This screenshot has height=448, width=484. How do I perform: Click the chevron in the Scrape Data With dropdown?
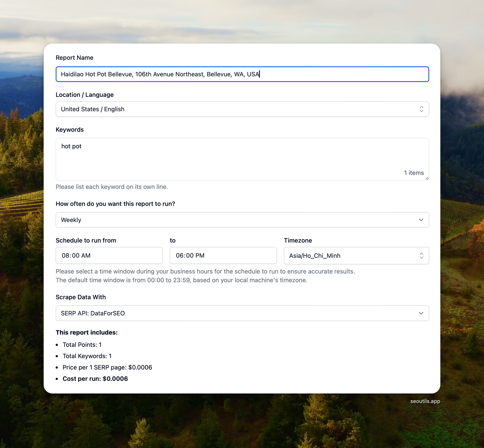(x=421, y=313)
